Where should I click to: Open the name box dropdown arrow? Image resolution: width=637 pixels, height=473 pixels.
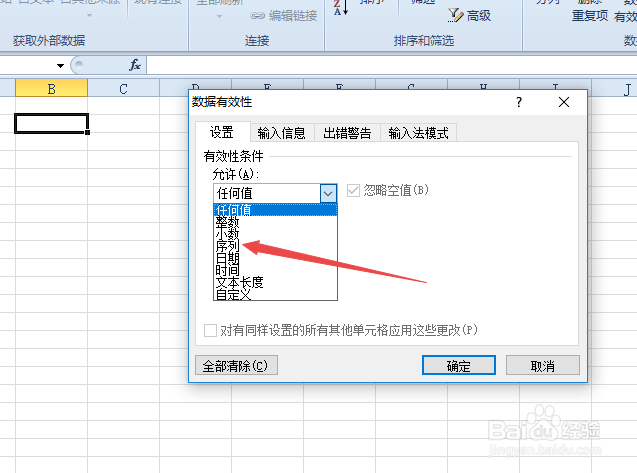pyautogui.click(x=60, y=65)
